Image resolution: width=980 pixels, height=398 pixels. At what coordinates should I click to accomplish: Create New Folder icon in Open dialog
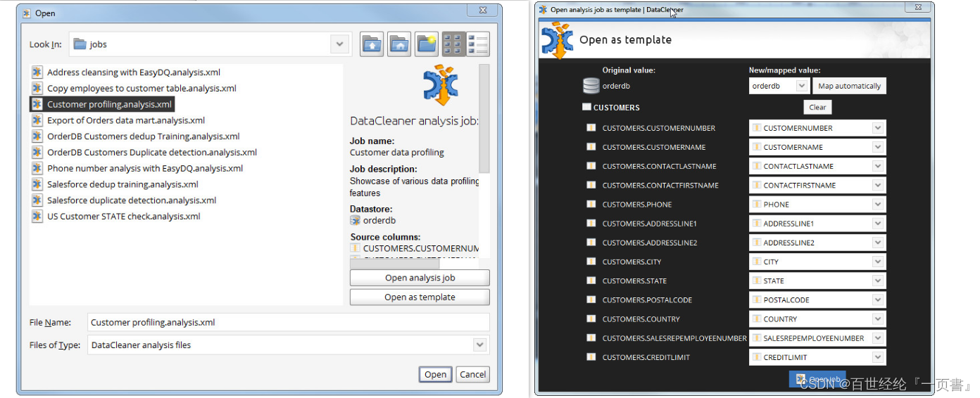pyautogui.click(x=426, y=44)
